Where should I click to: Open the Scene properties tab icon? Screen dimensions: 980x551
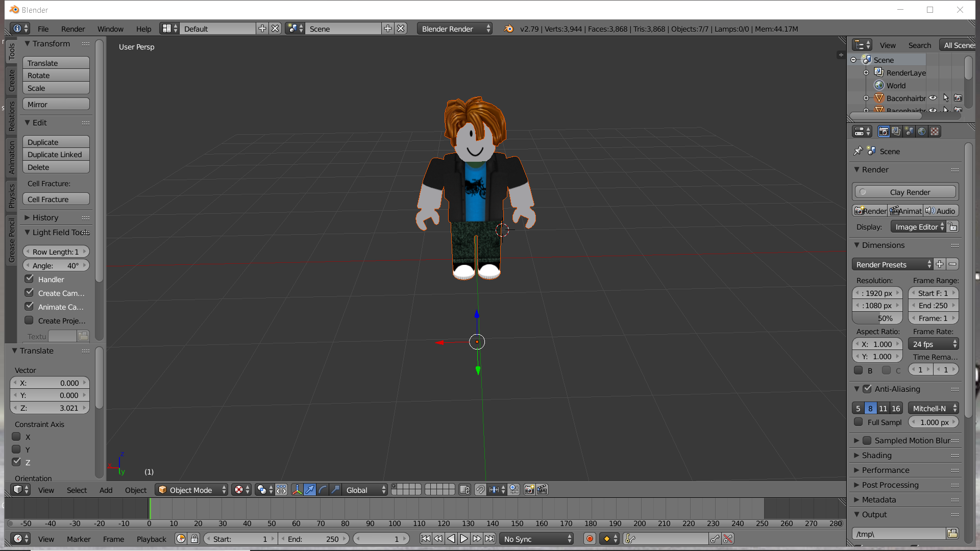[x=909, y=132]
